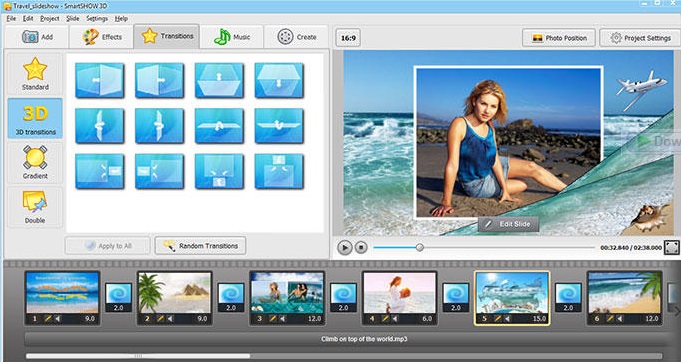Switch to the Effects tab
The image size is (681, 362).
[102, 37]
